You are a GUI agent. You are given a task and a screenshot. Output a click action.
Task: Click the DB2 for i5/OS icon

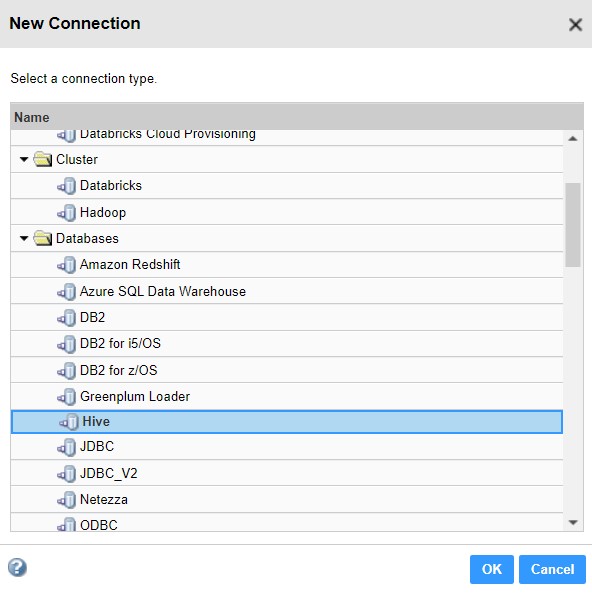click(x=67, y=344)
